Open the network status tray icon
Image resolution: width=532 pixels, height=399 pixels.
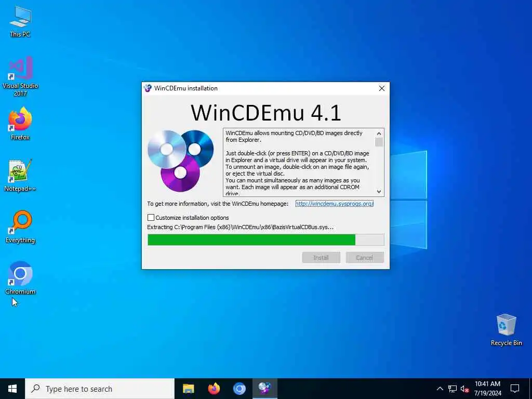click(x=453, y=389)
